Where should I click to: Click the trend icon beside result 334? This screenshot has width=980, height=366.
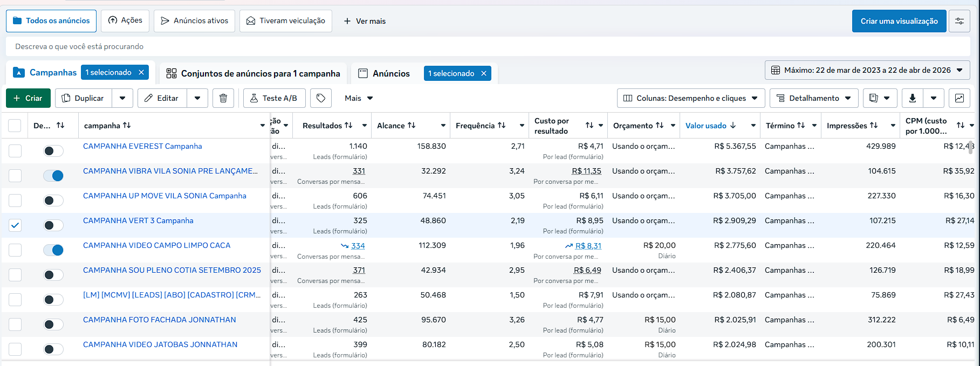(x=345, y=246)
